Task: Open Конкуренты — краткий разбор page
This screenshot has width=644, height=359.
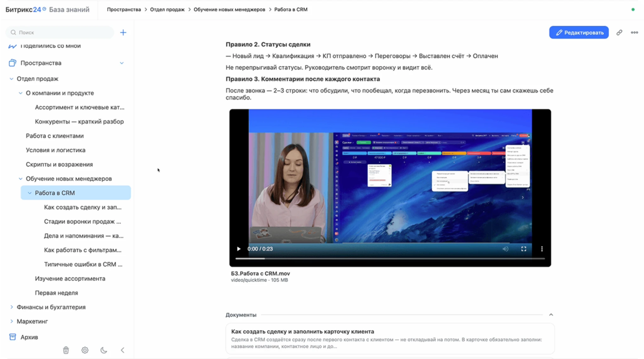Action: click(x=79, y=122)
